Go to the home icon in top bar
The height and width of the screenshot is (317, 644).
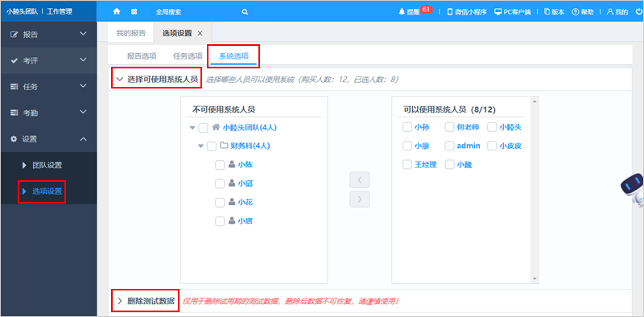click(x=117, y=12)
